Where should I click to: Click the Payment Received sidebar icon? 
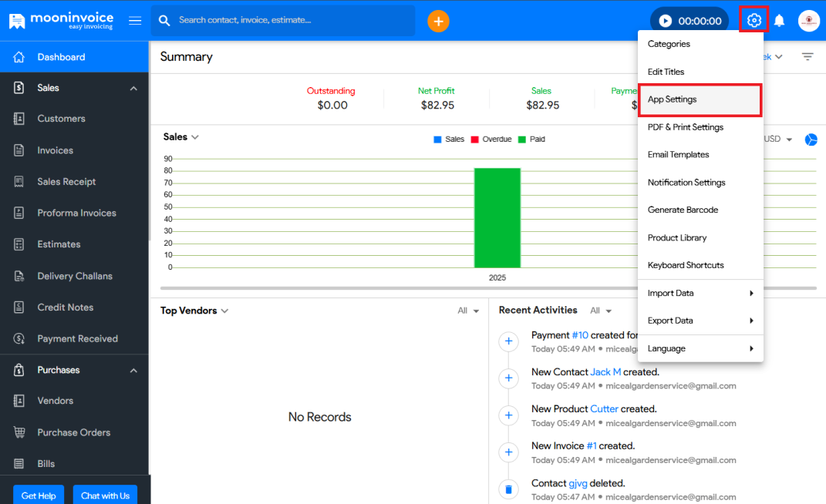19,338
